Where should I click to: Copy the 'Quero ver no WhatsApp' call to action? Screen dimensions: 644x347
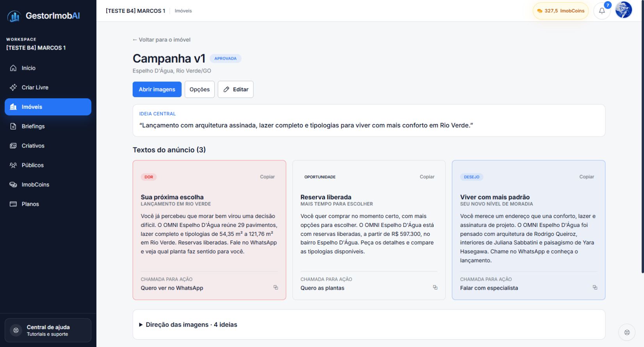tap(276, 287)
